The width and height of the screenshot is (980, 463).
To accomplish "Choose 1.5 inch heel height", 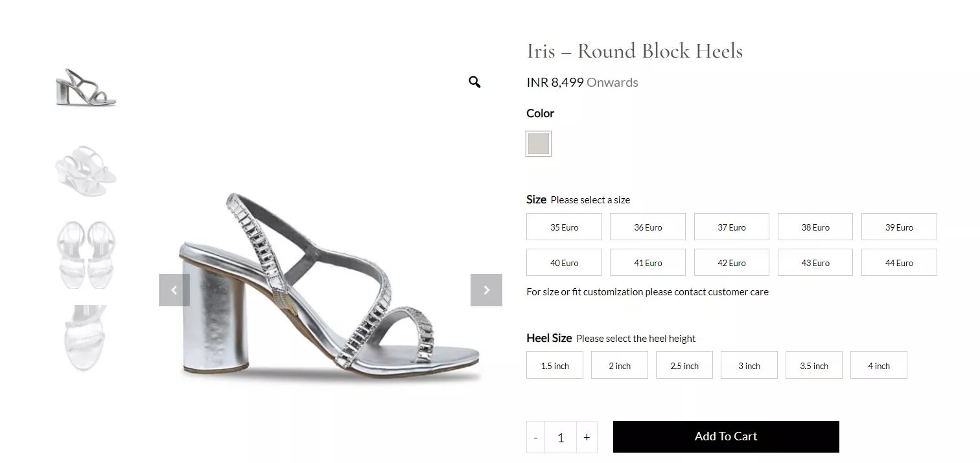I will 555,365.
